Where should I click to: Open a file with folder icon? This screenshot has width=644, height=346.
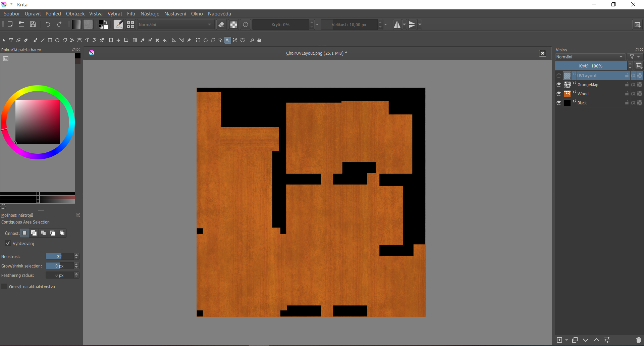21,24
